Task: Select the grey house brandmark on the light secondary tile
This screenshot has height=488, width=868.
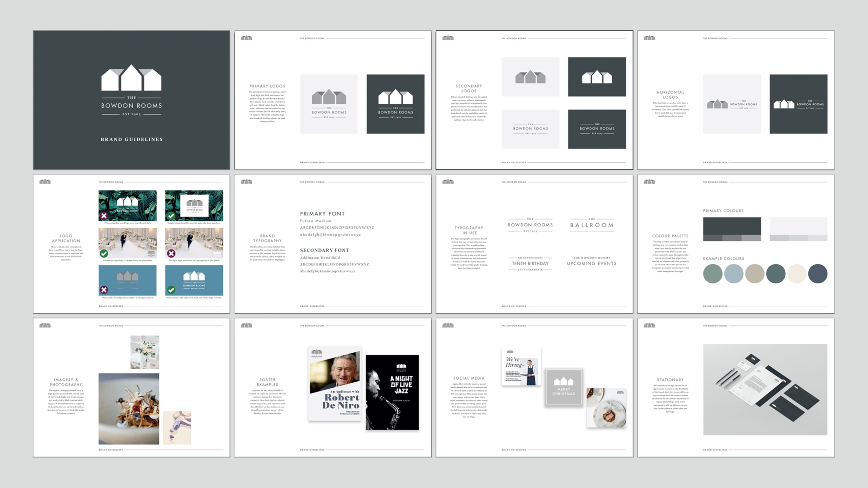Action: (530, 77)
